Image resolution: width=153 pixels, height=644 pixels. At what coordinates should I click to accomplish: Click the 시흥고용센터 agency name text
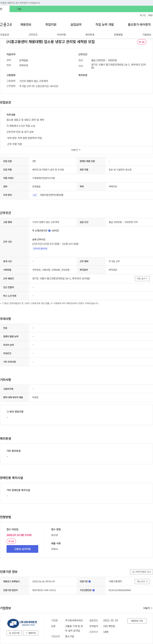tap(115, 581)
